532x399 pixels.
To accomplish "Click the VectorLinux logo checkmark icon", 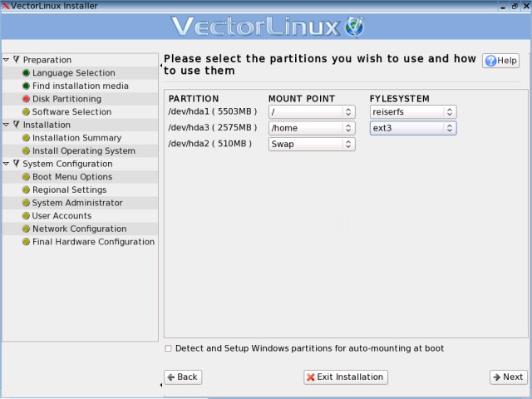I will coord(355,27).
